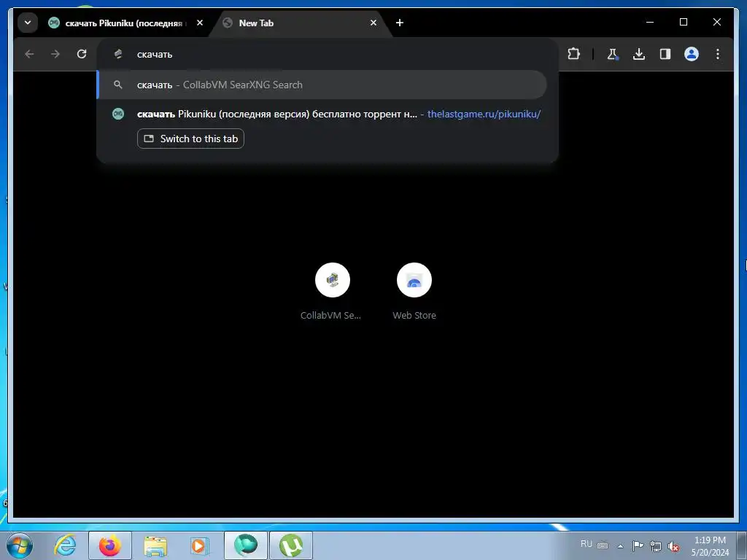The image size is (747, 560).
Task: Minimize the browser window
Action: [x=650, y=22]
